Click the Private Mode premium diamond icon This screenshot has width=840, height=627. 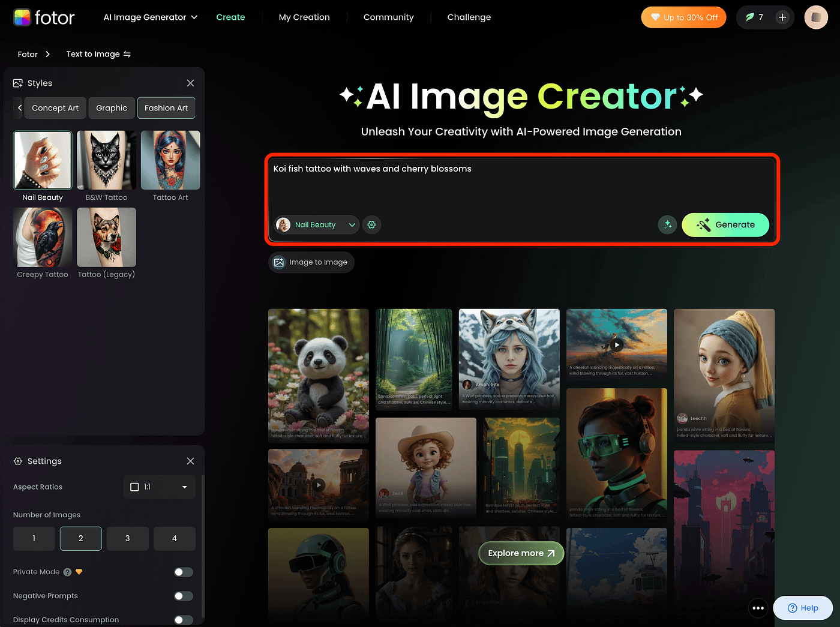[x=79, y=572]
